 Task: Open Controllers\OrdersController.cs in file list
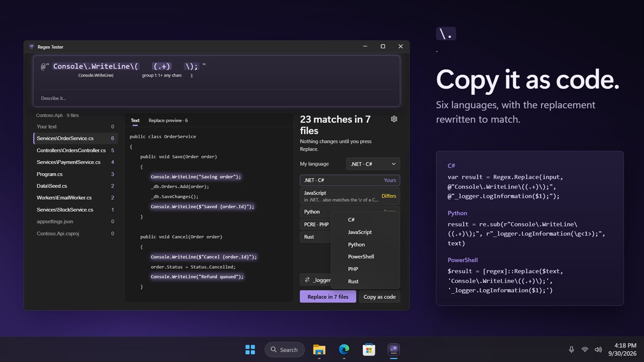[x=75, y=150]
